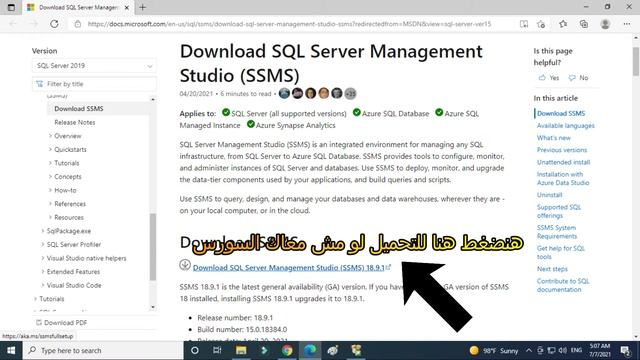Reload the page with the refresh icon
Image resolution: width=640 pixels, height=360 pixels.
point(54,24)
